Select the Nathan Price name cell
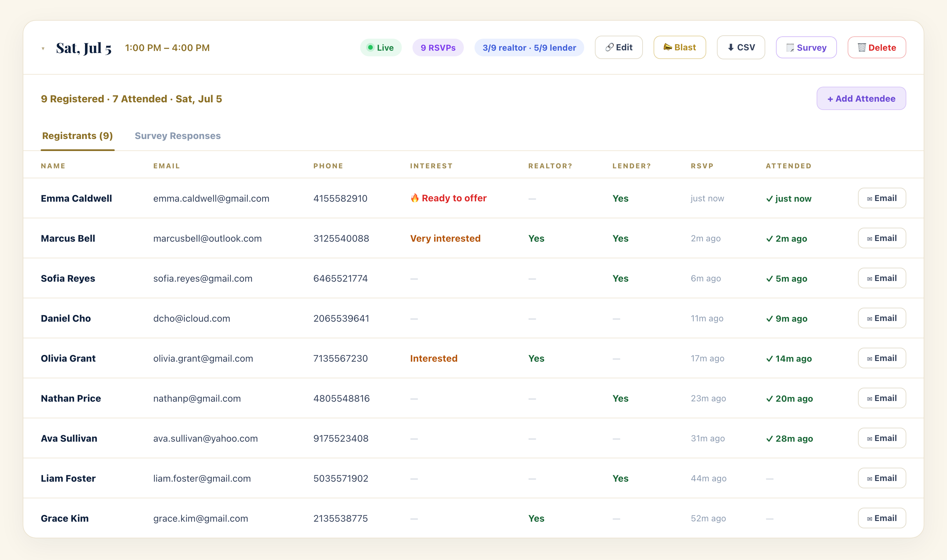Viewport: 947px width, 560px height. 71,398
